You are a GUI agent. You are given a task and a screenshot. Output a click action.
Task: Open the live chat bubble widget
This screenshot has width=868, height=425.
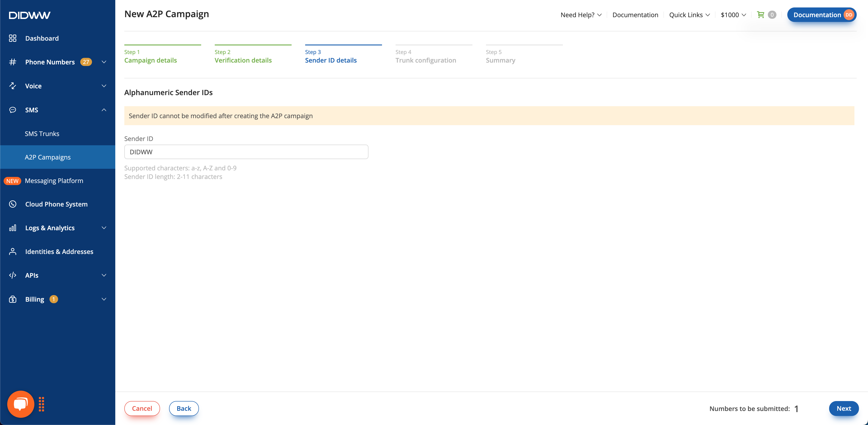point(21,404)
